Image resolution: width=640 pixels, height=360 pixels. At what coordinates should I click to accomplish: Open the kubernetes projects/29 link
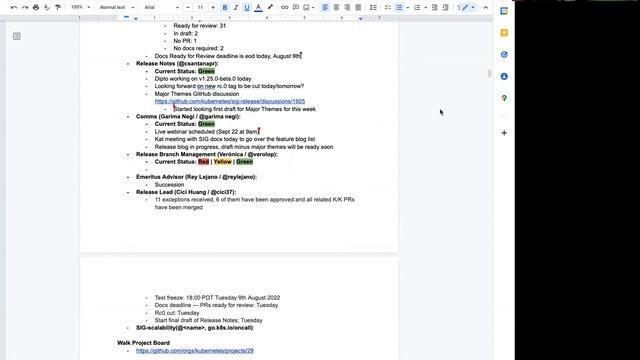(x=195, y=351)
